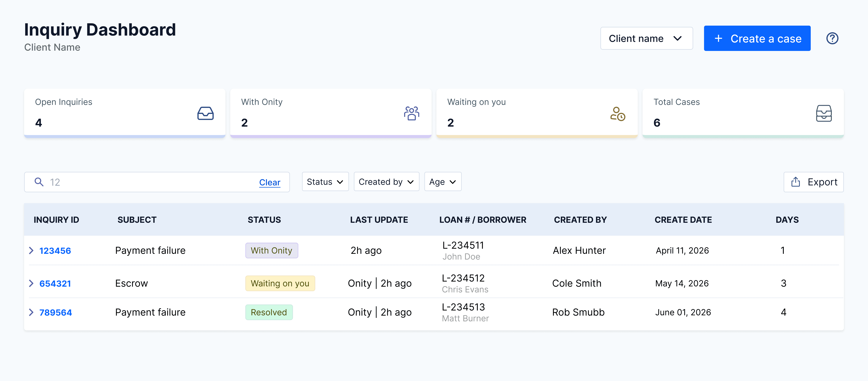Click the help question mark icon
The height and width of the screenshot is (381, 868).
coord(832,38)
